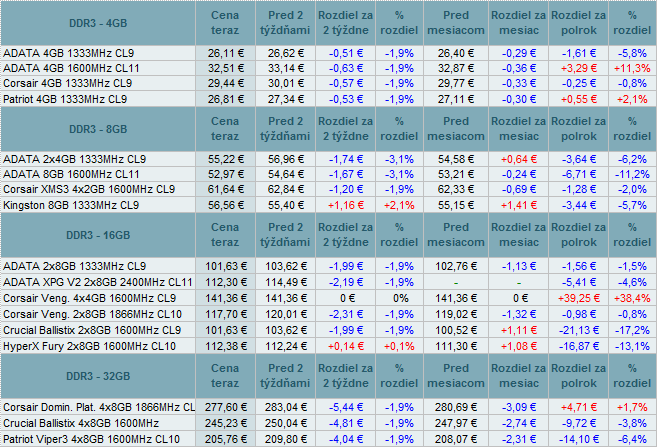This screenshot has height=447, width=657.
Task: Click Corsair Domin. Plat. 4x8GB 1866MHz name
Action: point(99,407)
